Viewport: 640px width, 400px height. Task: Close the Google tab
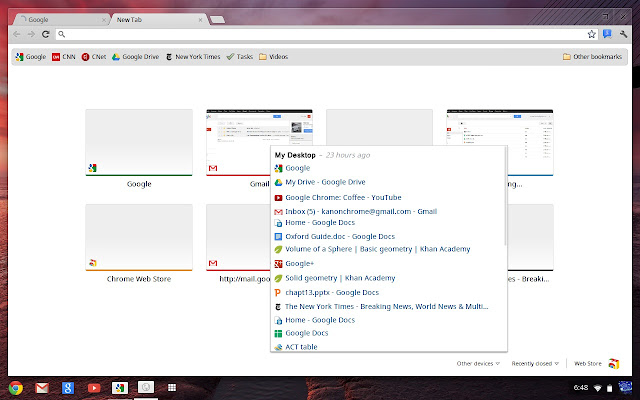point(104,20)
